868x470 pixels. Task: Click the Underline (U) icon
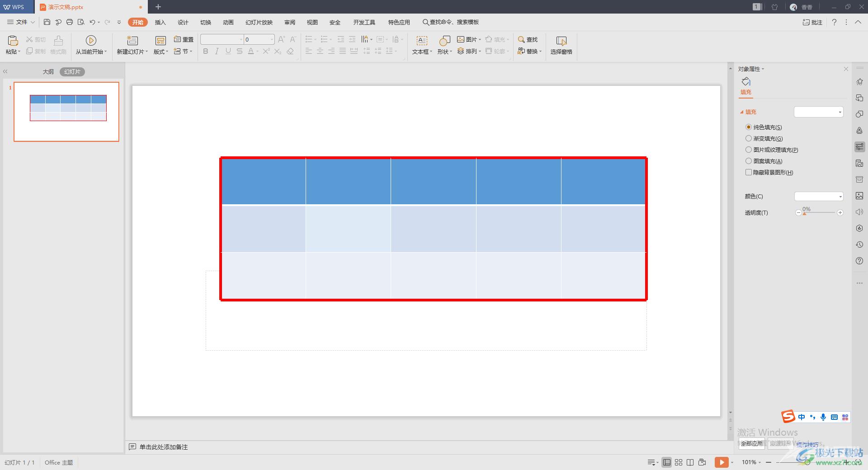coord(228,52)
